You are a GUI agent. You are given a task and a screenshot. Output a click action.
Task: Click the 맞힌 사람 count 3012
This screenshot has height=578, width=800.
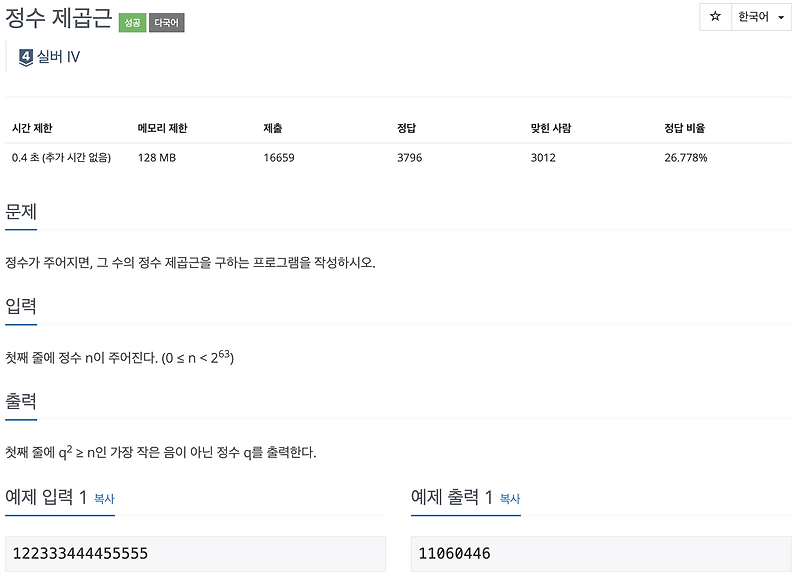pyautogui.click(x=542, y=157)
